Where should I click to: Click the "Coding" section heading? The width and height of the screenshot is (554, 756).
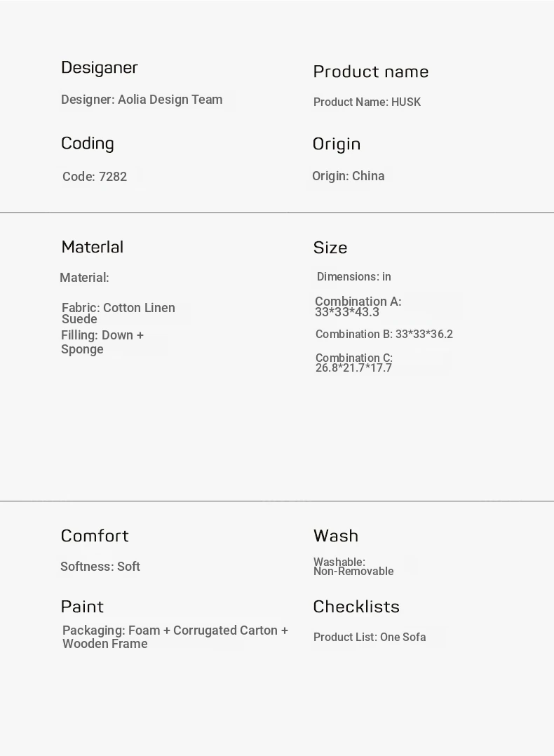(88, 143)
